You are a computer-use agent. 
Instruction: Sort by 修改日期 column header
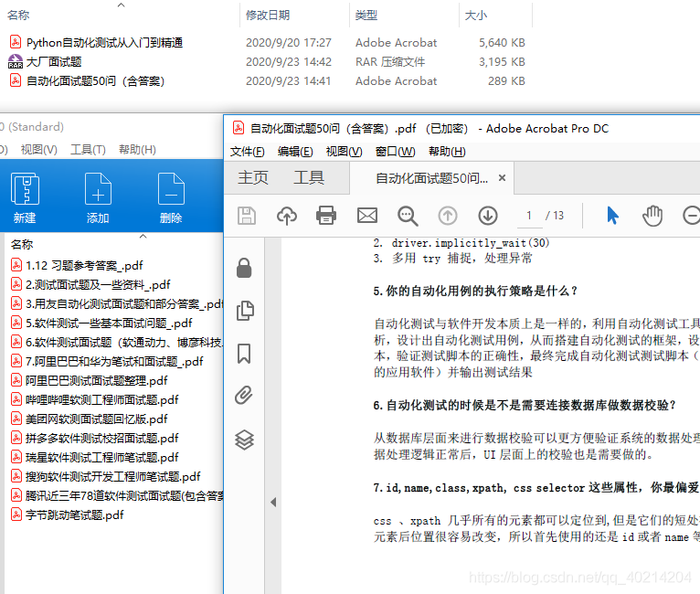click(268, 16)
